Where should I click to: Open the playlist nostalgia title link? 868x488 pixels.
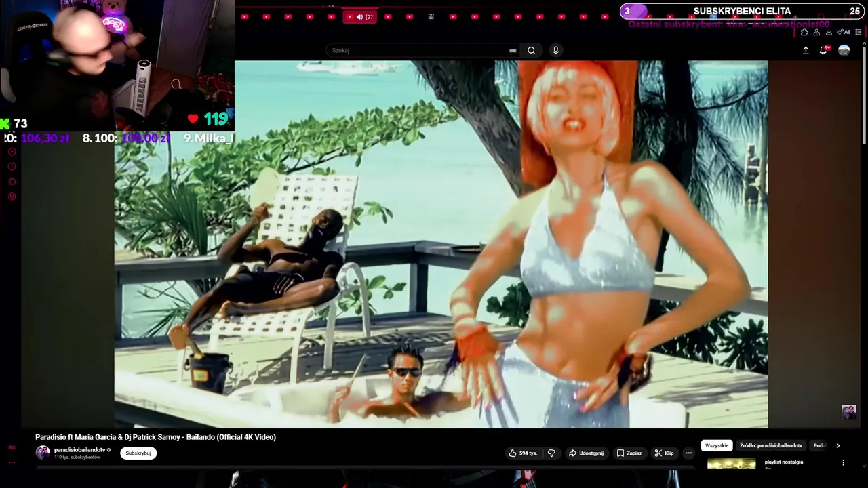784,462
